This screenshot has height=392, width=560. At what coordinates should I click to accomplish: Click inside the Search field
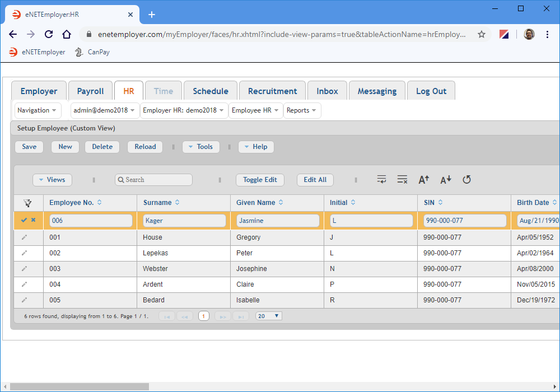(153, 179)
